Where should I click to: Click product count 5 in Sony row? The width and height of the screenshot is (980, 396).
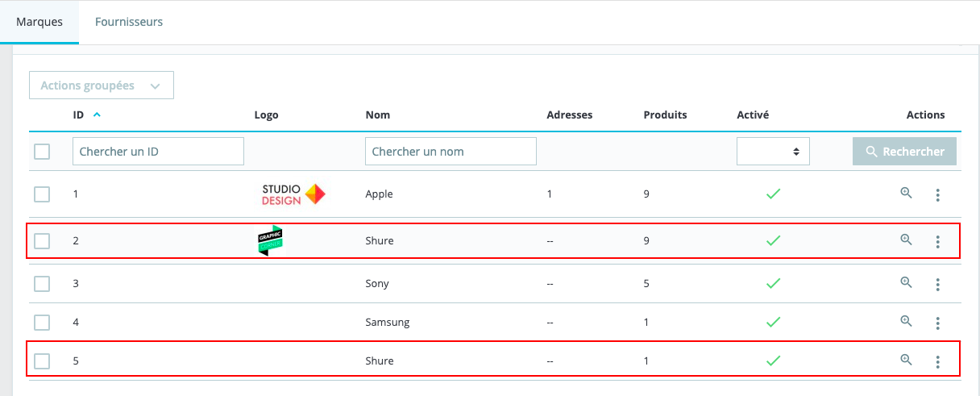pos(646,283)
